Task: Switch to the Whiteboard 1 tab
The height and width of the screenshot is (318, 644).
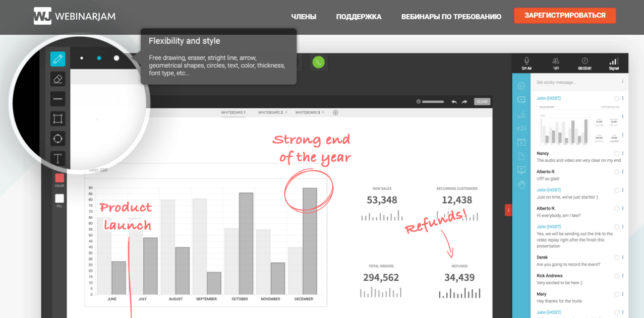Action: pyautogui.click(x=233, y=112)
